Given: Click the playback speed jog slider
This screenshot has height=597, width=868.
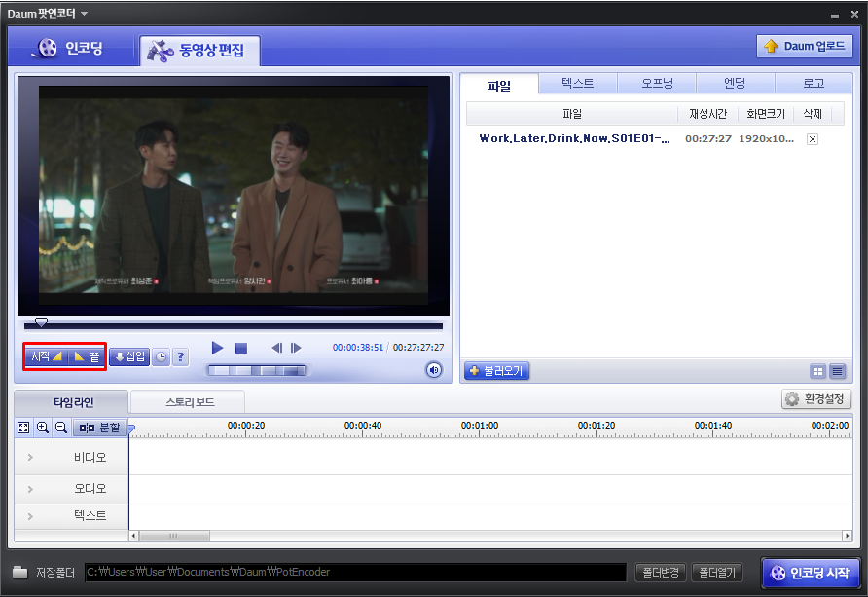Looking at the screenshot, I should click(x=256, y=370).
